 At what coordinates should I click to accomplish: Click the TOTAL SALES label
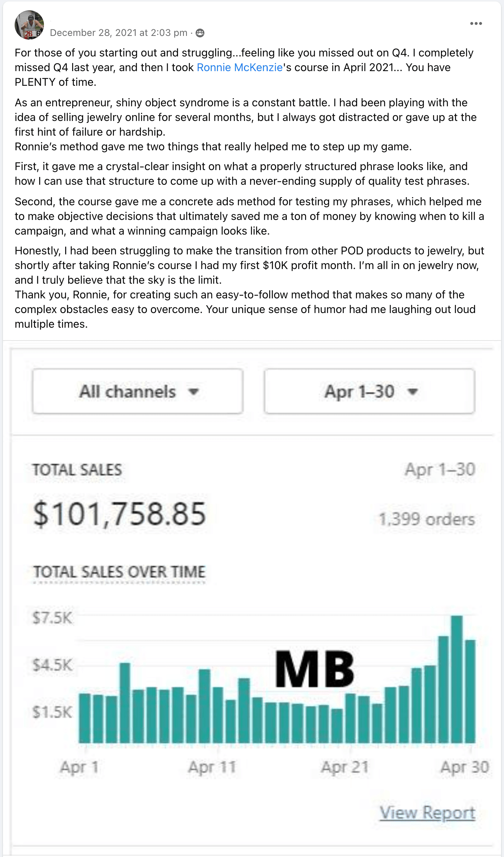click(77, 470)
